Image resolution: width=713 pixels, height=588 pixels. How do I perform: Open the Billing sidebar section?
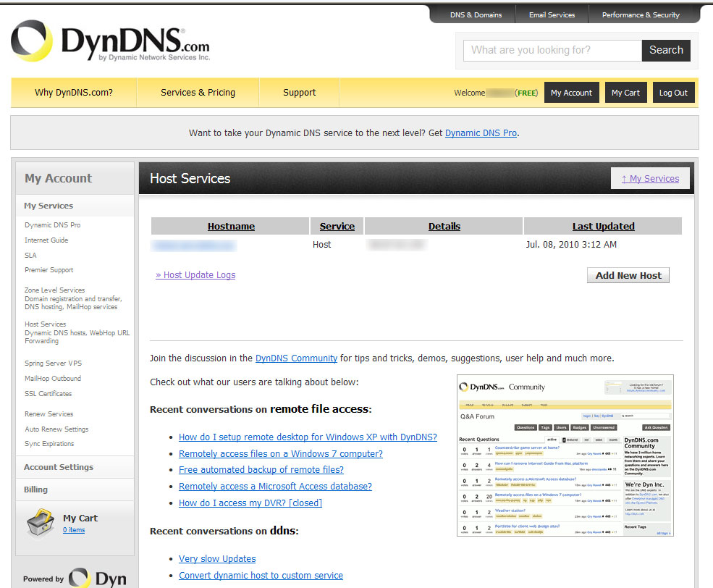coord(35,490)
